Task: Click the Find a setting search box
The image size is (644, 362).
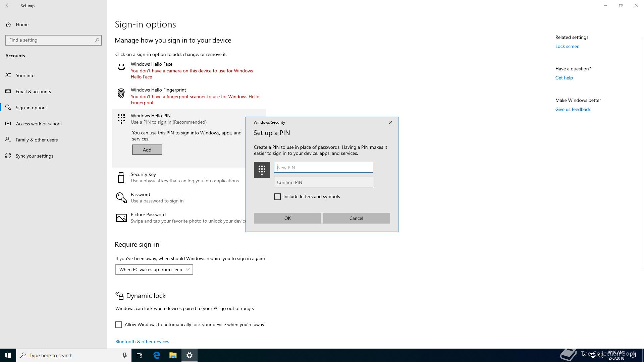Action: [x=54, y=40]
